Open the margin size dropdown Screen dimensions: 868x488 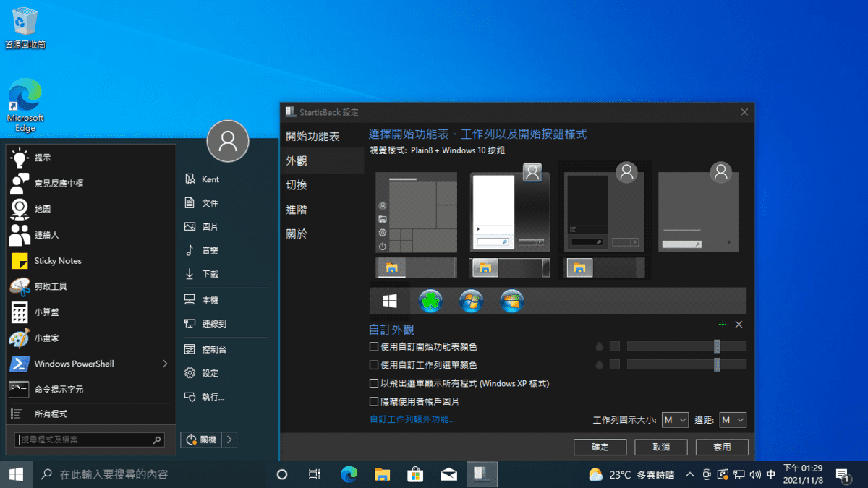pyautogui.click(x=732, y=420)
